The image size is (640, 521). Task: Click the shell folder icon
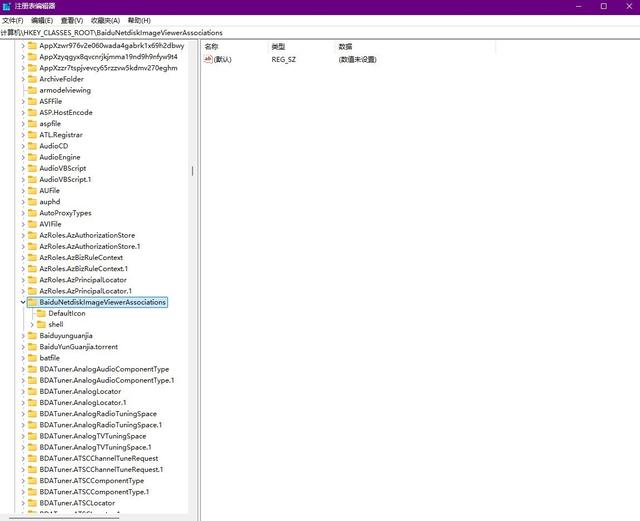pos(41,325)
